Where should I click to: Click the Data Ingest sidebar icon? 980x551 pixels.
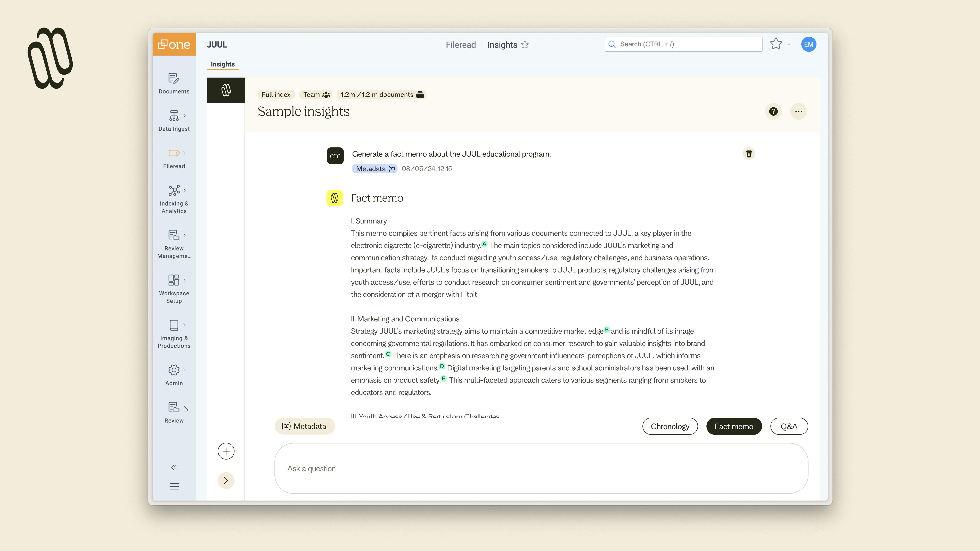click(x=174, y=116)
